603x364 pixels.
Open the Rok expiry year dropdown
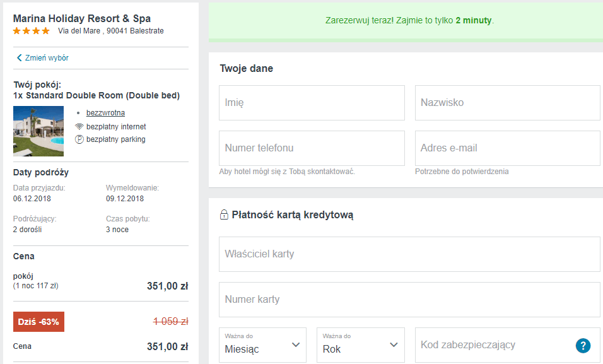(x=361, y=345)
